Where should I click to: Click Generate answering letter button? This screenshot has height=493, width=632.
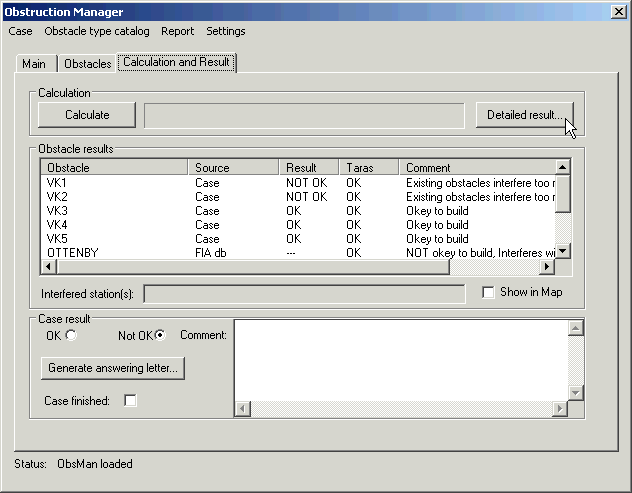tap(113, 368)
